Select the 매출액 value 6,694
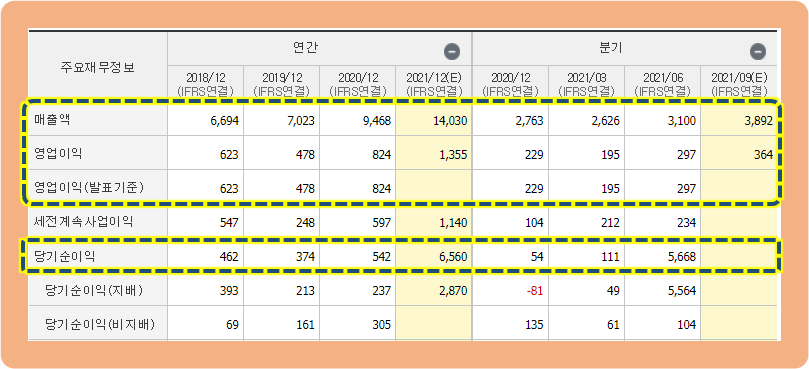Viewport: 809px width, 369px height. tap(224, 122)
